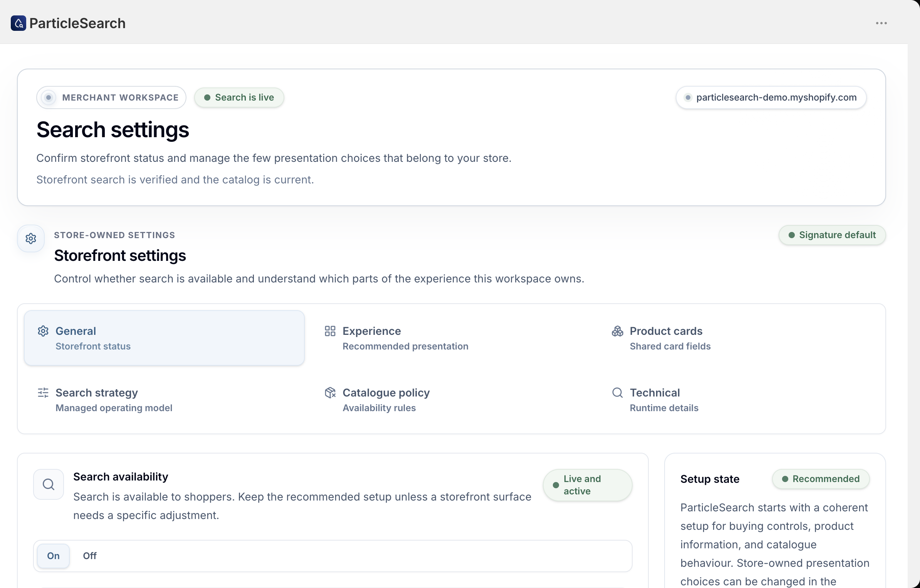Open the Technical runtime details tab
The image size is (920, 588).
[x=739, y=400]
